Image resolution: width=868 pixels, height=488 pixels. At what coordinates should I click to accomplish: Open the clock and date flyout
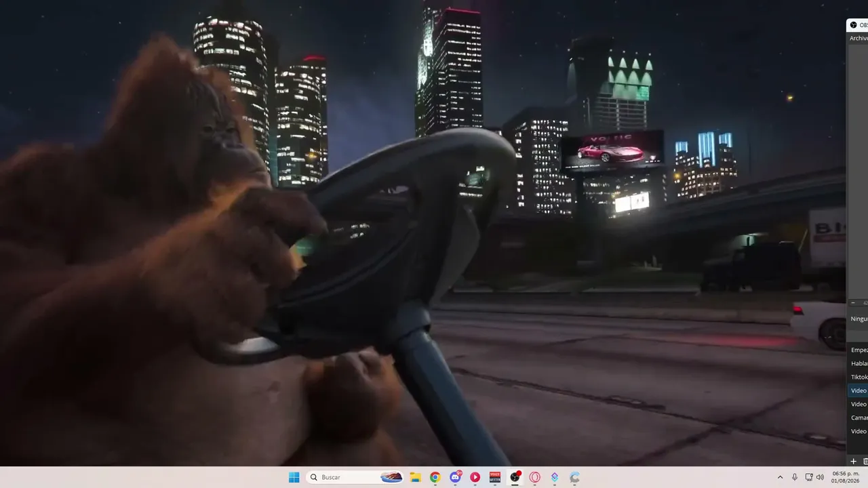pyautogui.click(x=845, y=477)
